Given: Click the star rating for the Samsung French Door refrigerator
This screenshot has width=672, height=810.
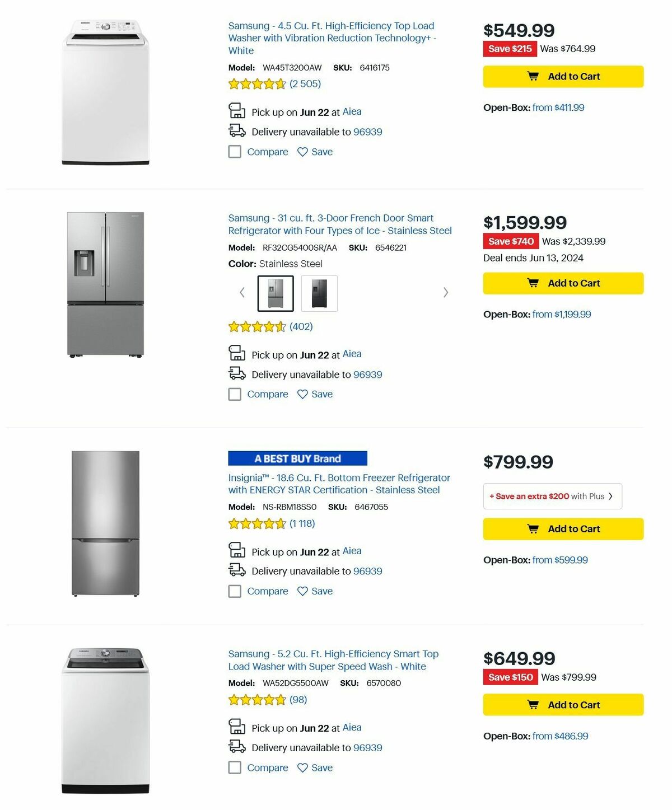Looking at the screenshot, I should click(x=256, y=326).
